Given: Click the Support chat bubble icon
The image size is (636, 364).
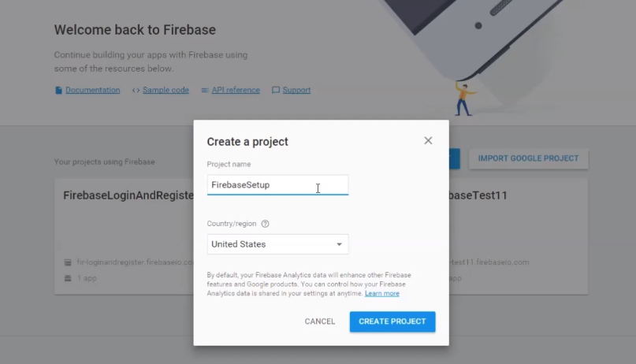Looking at the screenshot, I should (x=276, y=91).
